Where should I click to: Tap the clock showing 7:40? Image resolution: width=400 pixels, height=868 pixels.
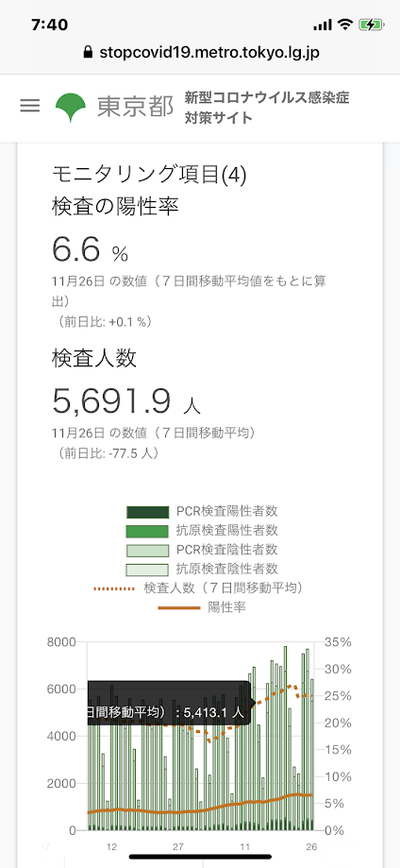pos(50,25)
